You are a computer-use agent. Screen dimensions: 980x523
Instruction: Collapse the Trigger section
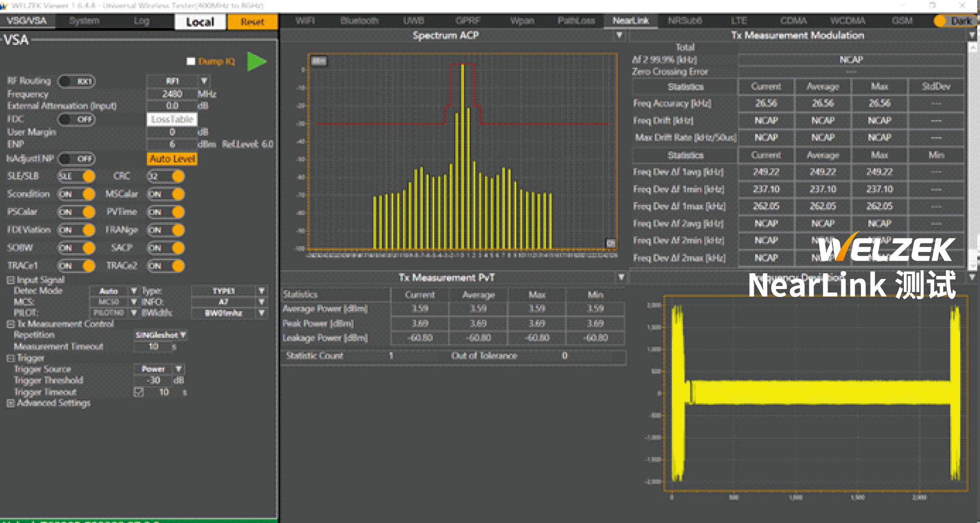click(x=11, y=358)
